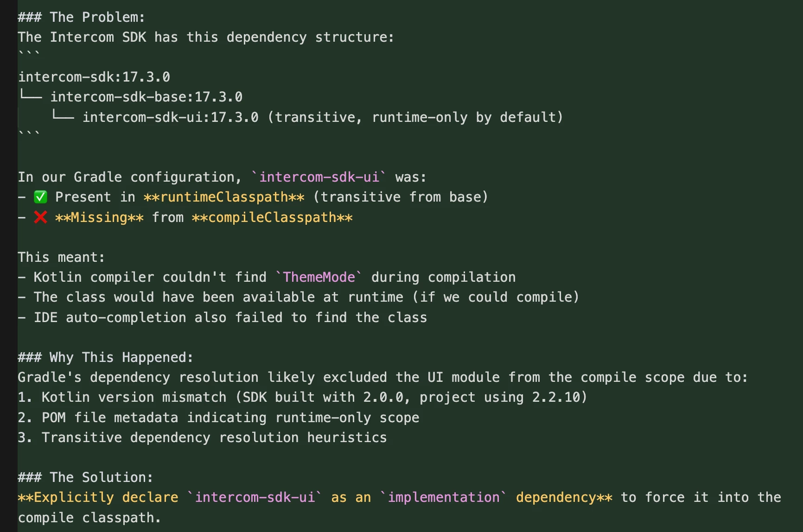This screenshot has height=532, width=803.
Task: Click the "intercom-sdk-ui:17.3.0" tree entry
Action: [x=170, y=117]
